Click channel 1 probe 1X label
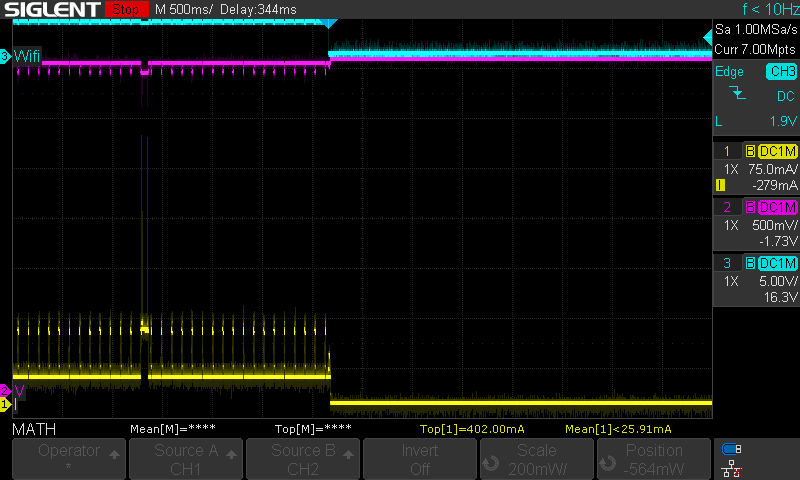The height and width of the screenshot is (480, 800). [731, 169]
